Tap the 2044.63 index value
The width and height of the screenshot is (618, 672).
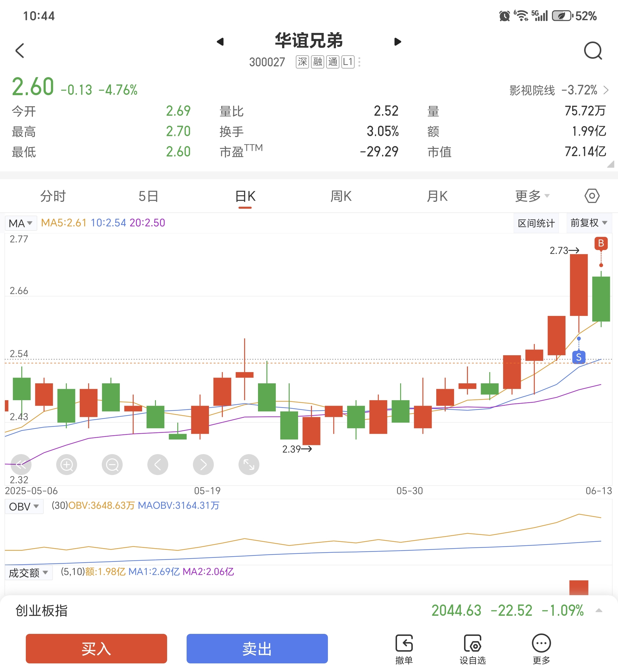pyautogui.click(x=456, y=610)
